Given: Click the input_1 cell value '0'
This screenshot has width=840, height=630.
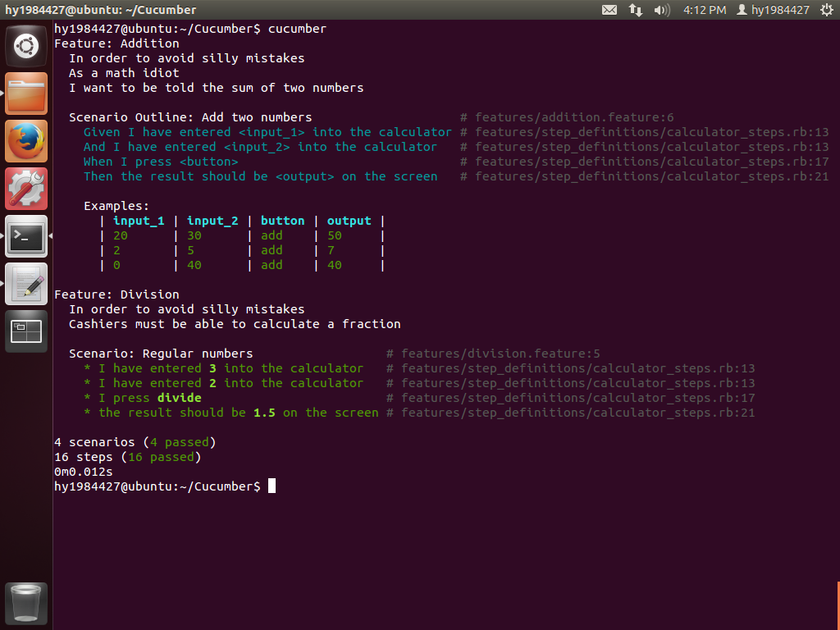Looking at the screenshot, I should [116, 265].
